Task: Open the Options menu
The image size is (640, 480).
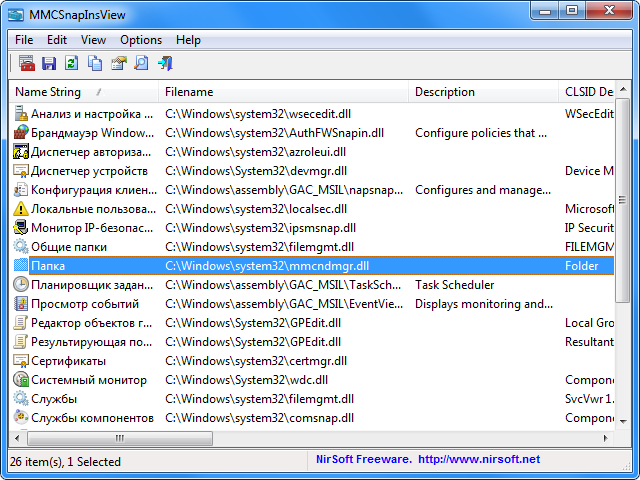Action: (141, 40)
